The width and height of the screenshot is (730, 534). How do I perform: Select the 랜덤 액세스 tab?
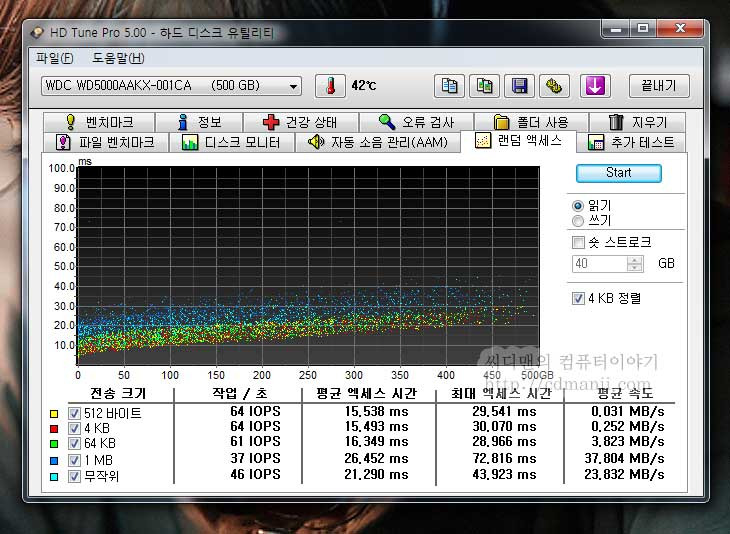518,141
